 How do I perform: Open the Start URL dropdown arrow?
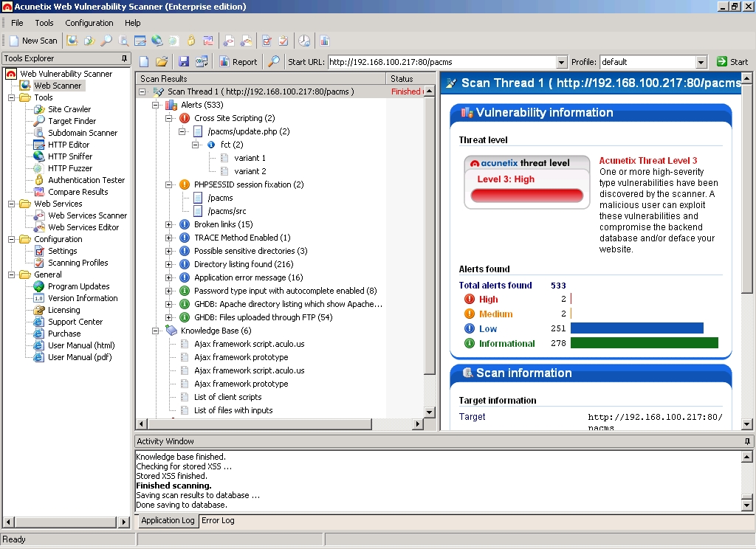pyautogui.click(x=561, y=62)
